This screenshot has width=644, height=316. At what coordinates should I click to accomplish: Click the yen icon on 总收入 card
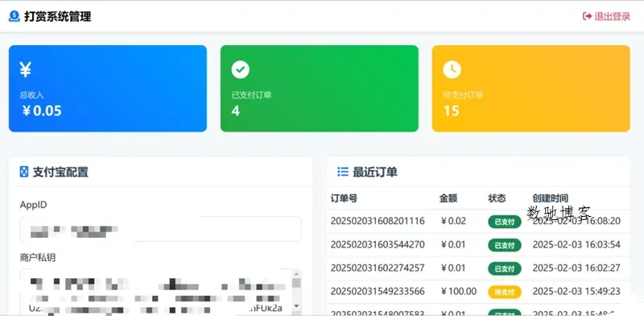click(x=26, y=69)
